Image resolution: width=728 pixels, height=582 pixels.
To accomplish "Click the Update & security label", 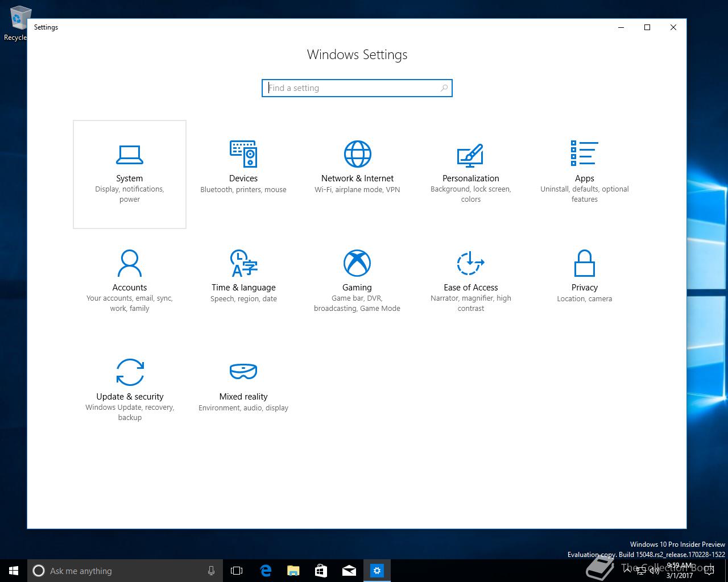I will (130, 397).
